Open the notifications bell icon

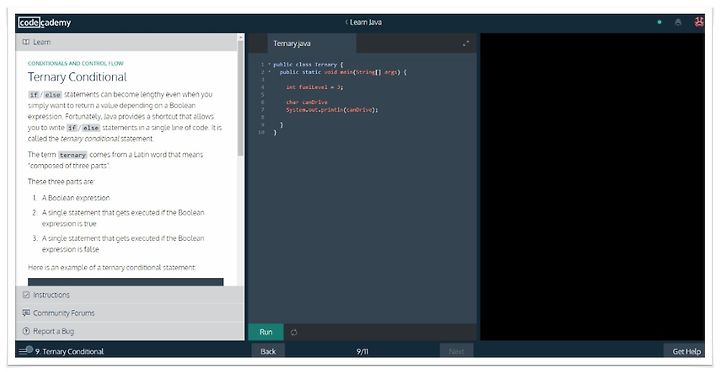pyautogui.click(x=678, y=22)
